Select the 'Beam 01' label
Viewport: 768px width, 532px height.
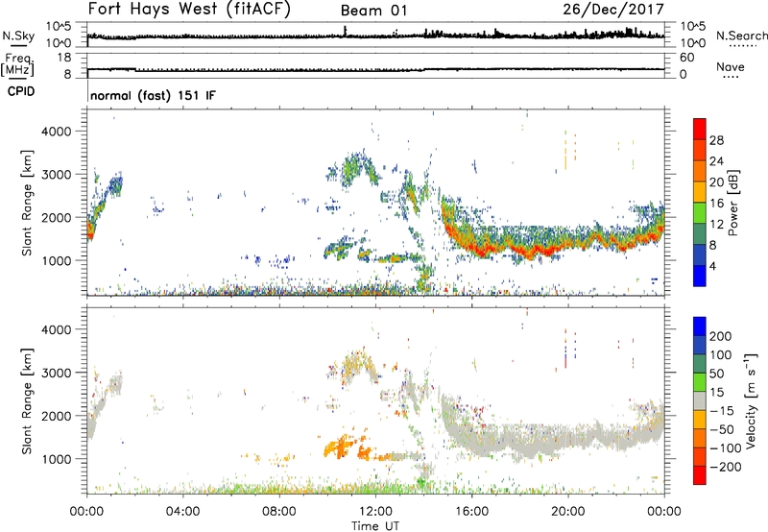373,11
